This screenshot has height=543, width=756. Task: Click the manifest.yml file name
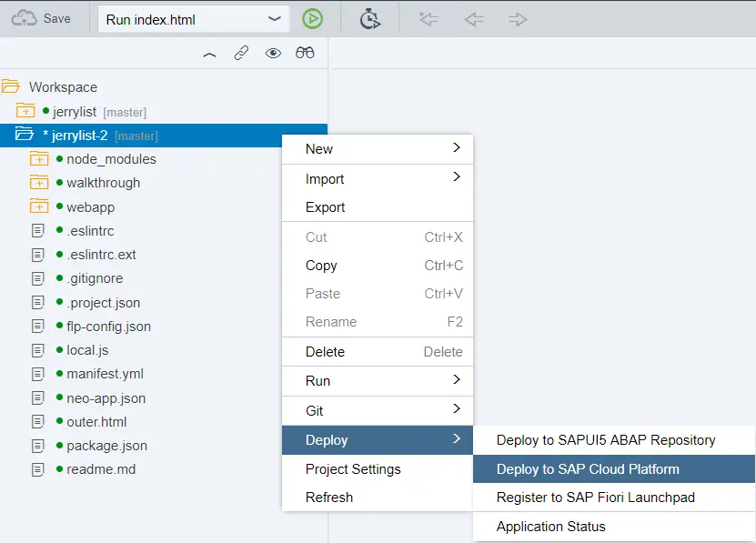[106, 374]
